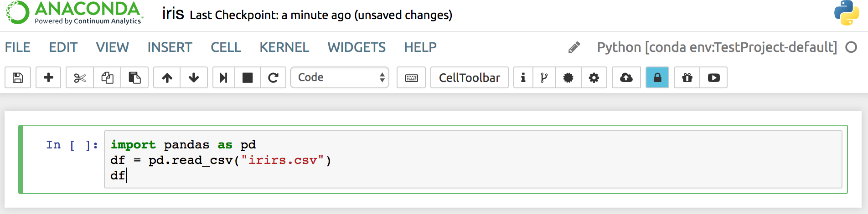868x214 pixels.
Task: Open the FILE menu
Action: [18, 47]
